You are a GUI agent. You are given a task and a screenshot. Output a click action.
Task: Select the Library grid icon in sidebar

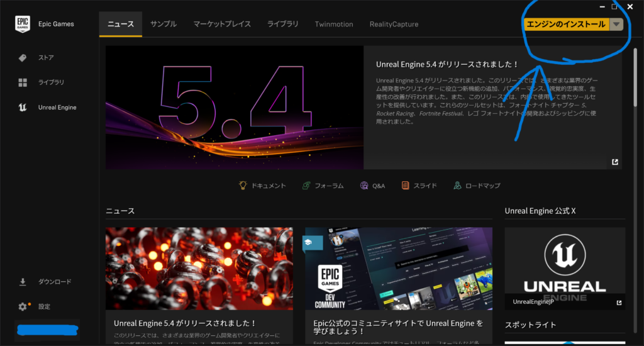tap(23, 82)
